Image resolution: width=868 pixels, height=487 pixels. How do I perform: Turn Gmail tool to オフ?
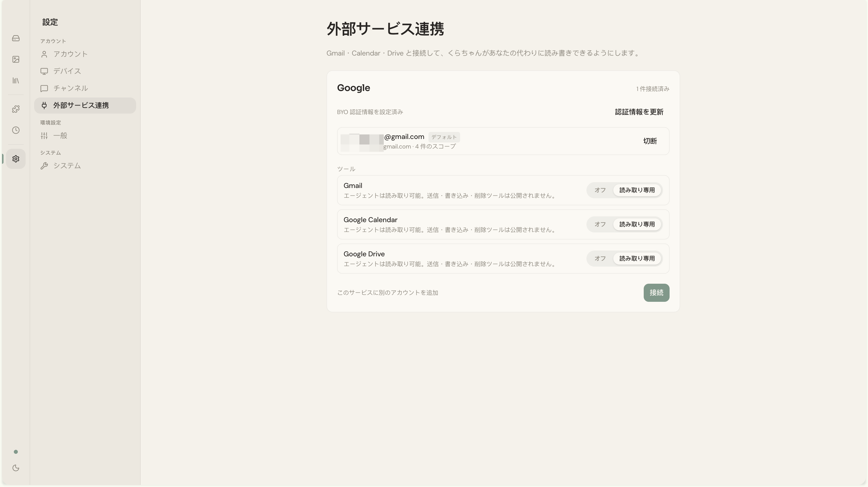pyautogui.click(x=600, y=190)
